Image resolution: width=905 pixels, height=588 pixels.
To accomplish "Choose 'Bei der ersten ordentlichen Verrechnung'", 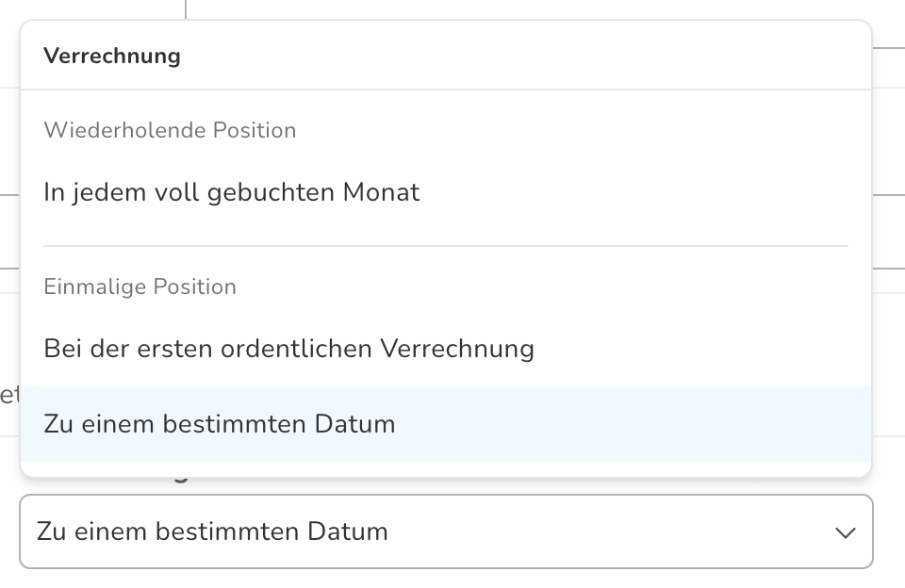I will pos(446,349).
